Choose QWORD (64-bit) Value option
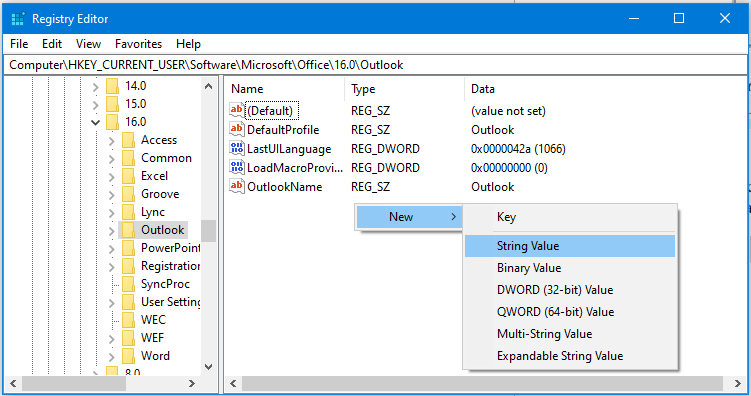 [x=570, y=312]
